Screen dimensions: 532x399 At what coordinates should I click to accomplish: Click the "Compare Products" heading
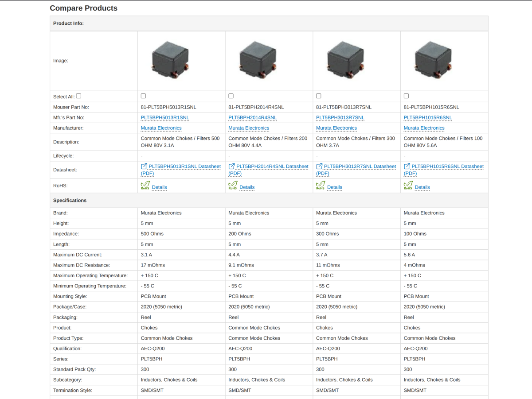84,8
